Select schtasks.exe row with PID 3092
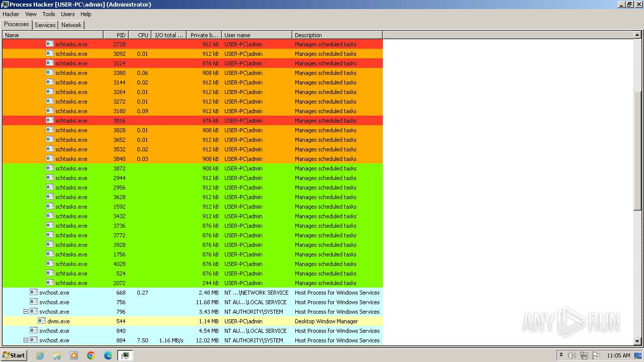 pos(193,54)
